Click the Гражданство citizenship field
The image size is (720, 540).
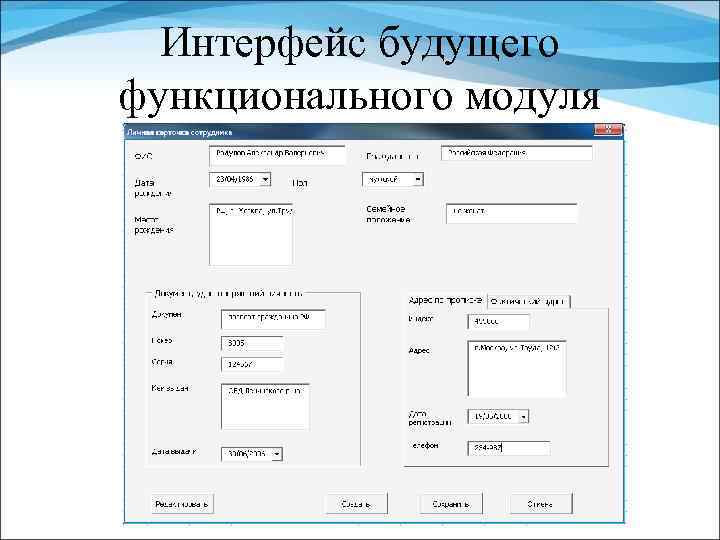pyautogui.click(x=517, y=153)
